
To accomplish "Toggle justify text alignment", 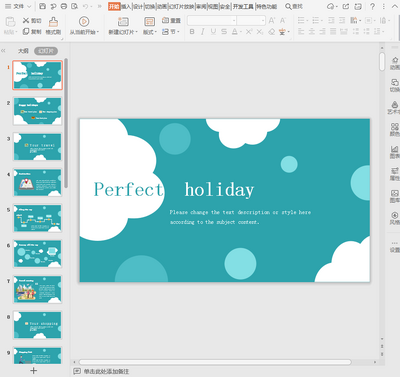I will [333, 32].
